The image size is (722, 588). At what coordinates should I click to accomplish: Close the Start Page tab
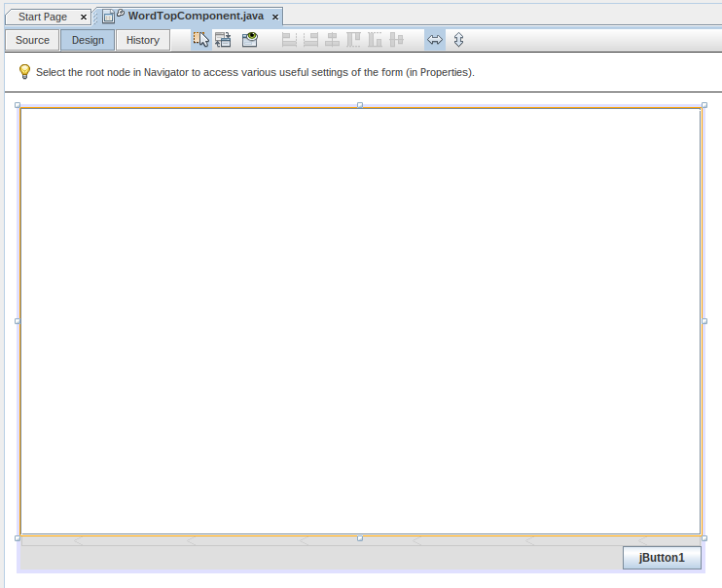pyautogui.click(x=84, y=18)
